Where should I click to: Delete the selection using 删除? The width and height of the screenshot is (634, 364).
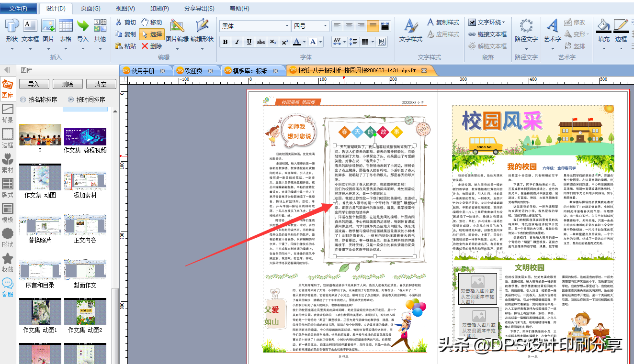coord(151,46)
